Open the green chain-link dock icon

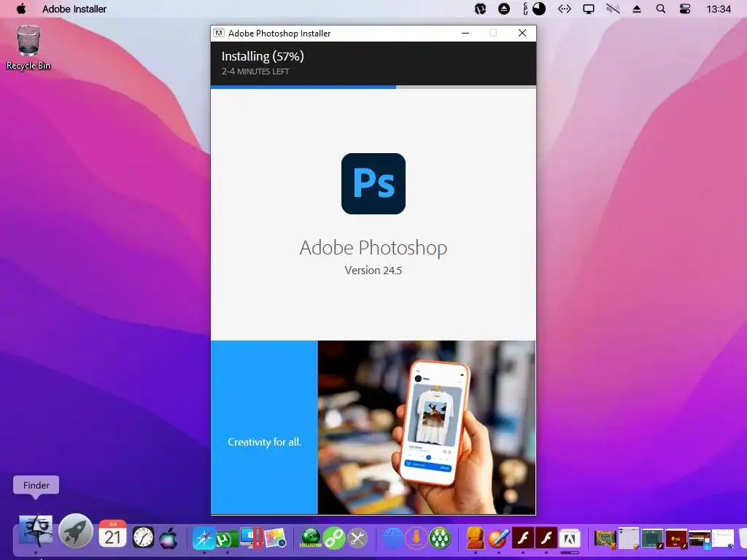[334, 539]
